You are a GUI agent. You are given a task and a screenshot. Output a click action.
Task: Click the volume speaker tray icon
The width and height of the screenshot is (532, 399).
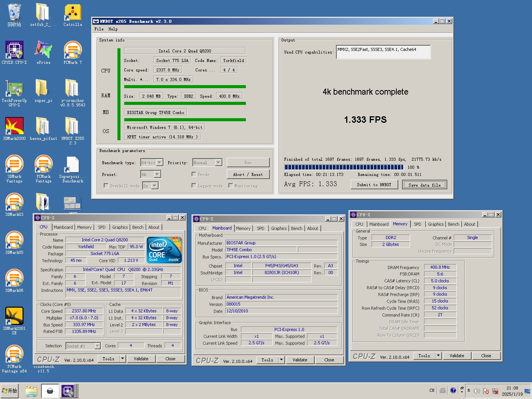coord(477,391)
